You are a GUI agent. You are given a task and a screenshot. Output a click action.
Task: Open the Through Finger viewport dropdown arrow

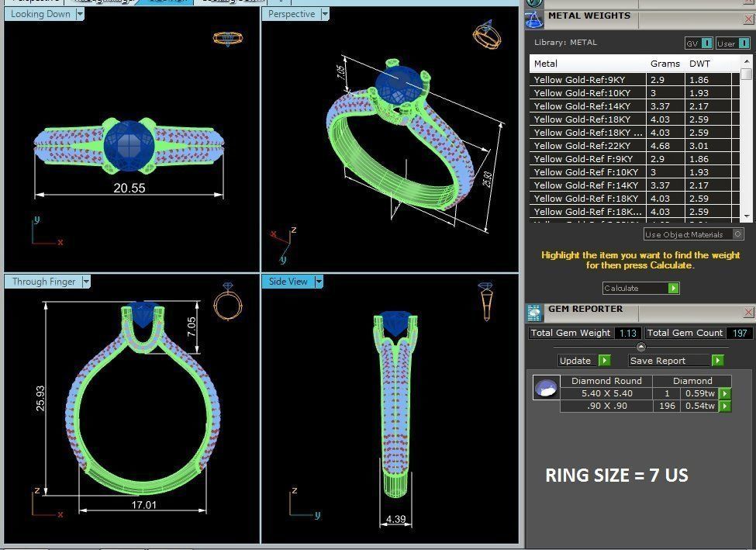tap(86, 282)
